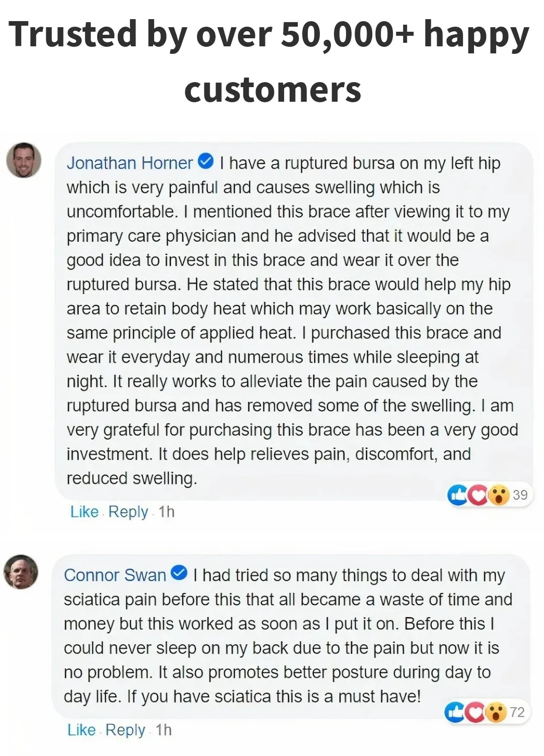Click the 1h timestamp under Connor's comment
Viewport: 544px width, 756px height.
point(164,730)
